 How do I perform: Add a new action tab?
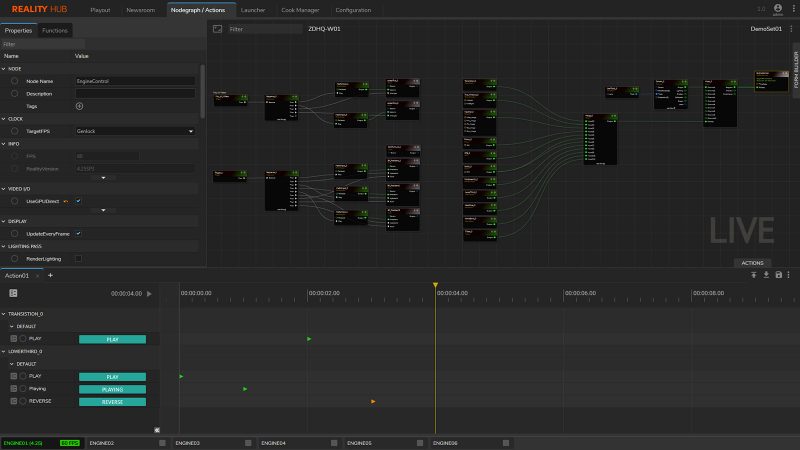(x=50, y=276)
